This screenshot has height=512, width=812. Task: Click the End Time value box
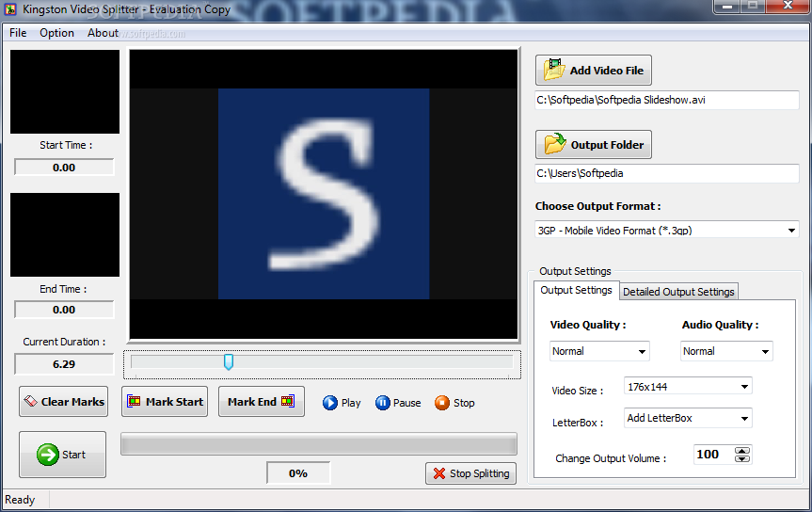click(x=64, y=310)
